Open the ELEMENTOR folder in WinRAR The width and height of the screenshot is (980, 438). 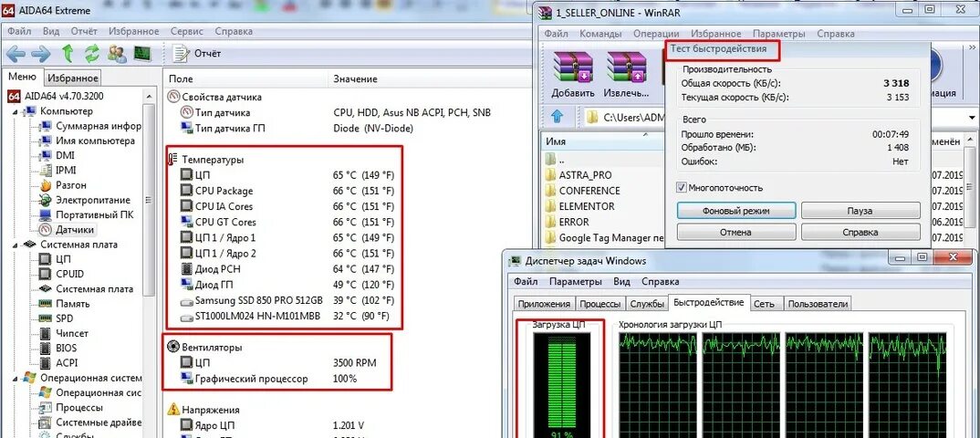(x=580, y=206)
